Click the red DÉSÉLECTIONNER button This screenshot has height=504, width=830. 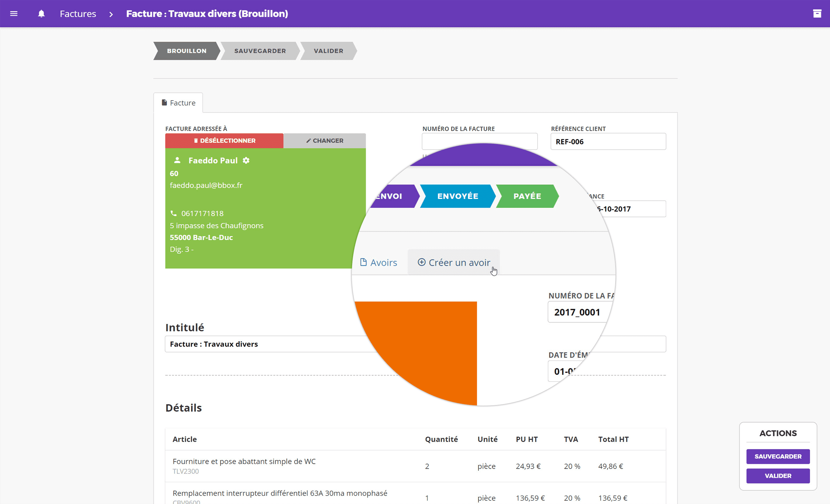tap(224, 140)
